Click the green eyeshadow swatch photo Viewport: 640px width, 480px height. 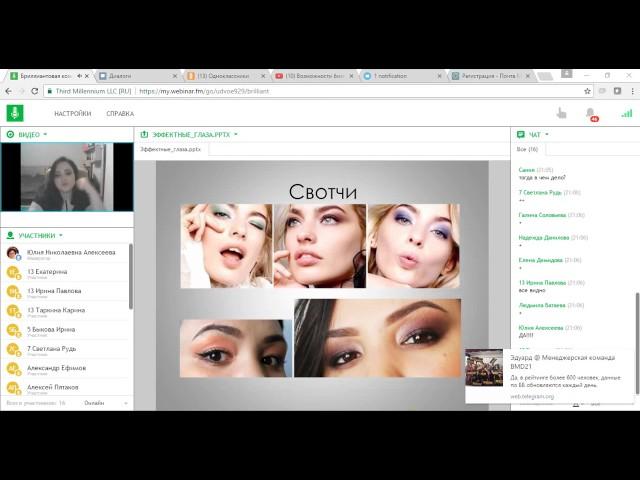[227, 246]
